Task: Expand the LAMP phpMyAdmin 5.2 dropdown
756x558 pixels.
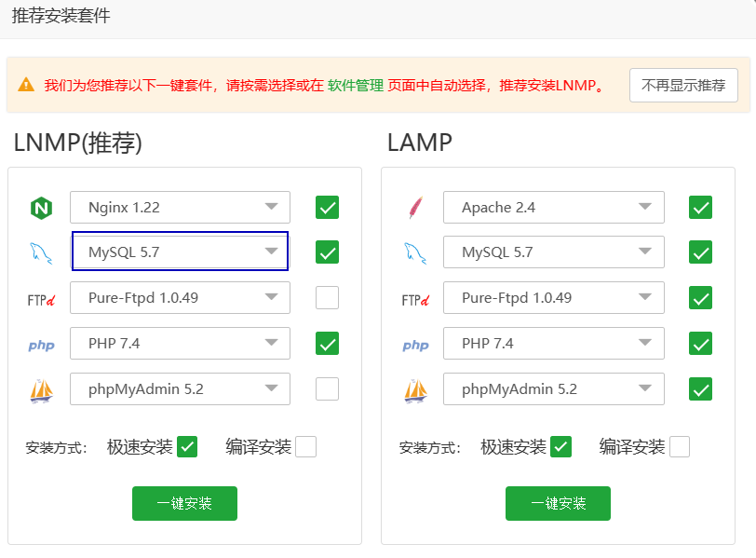Action: click(x=553, y=388)
